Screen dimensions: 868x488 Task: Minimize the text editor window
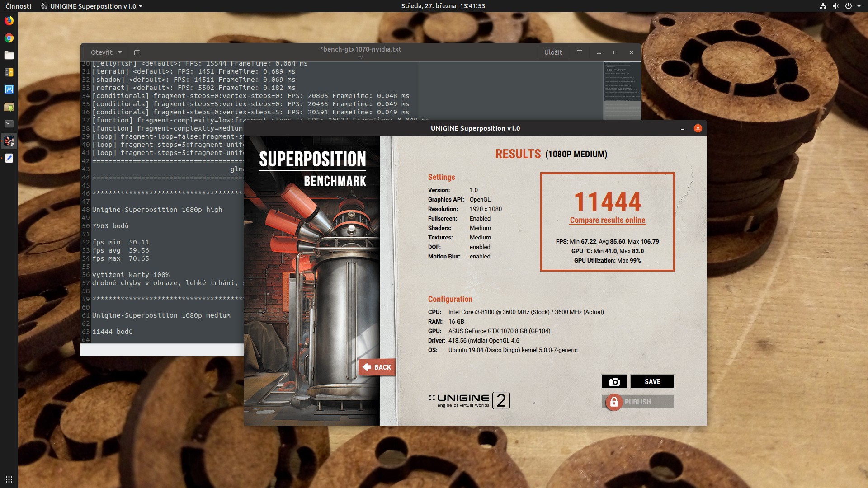(599, 52)
